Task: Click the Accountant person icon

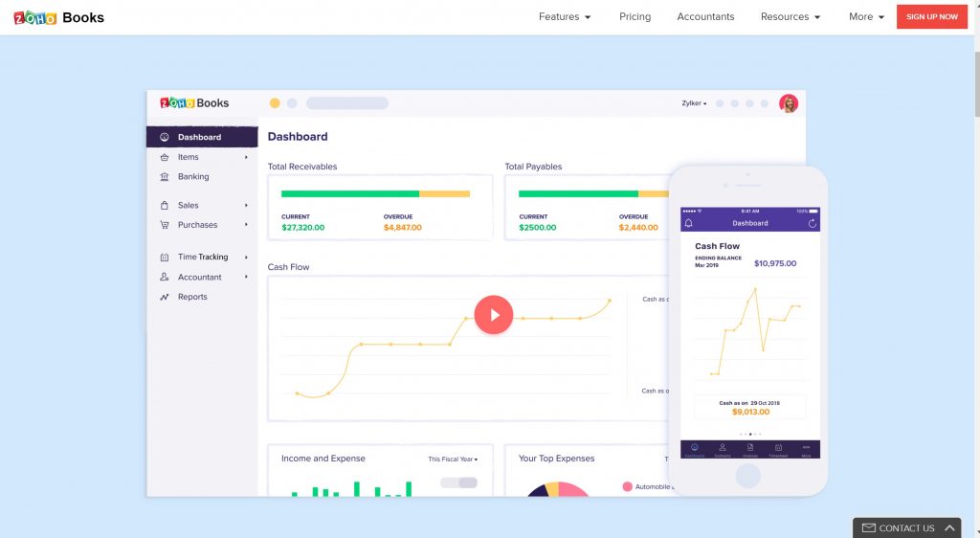Action: pos(165,277)
